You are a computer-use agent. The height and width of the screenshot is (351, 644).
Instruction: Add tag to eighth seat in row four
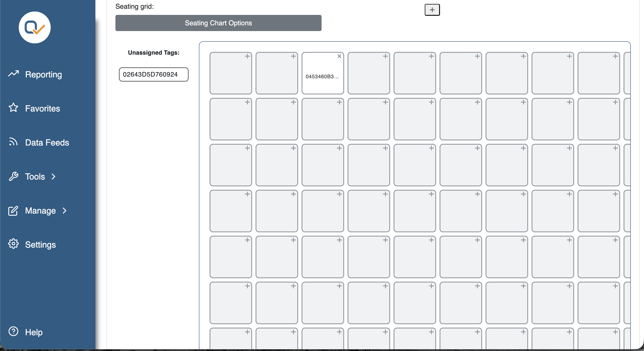pos(569,194)
